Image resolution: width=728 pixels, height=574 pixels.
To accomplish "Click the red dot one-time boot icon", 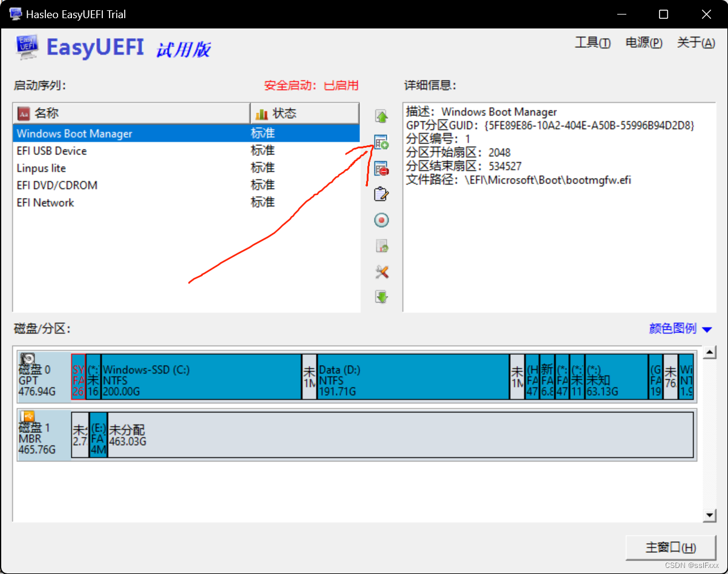I will [x=381, y=220].
